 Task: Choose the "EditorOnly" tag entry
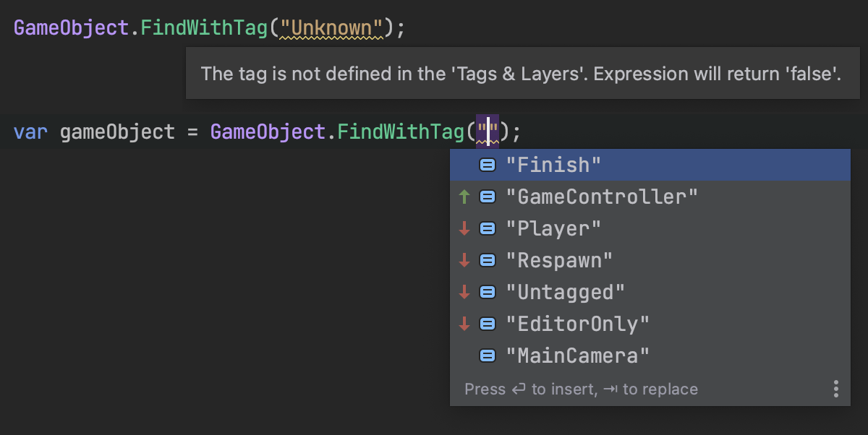(577, 324)
